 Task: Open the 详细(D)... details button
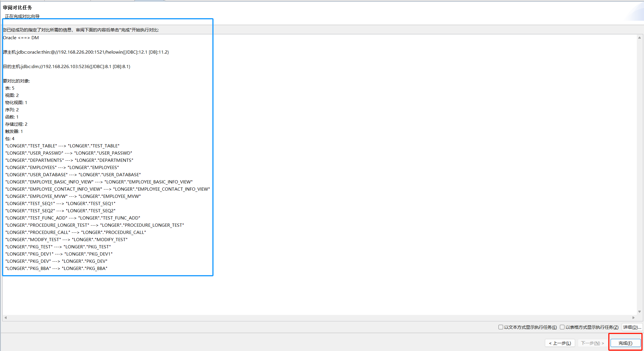tap(632, 327)
